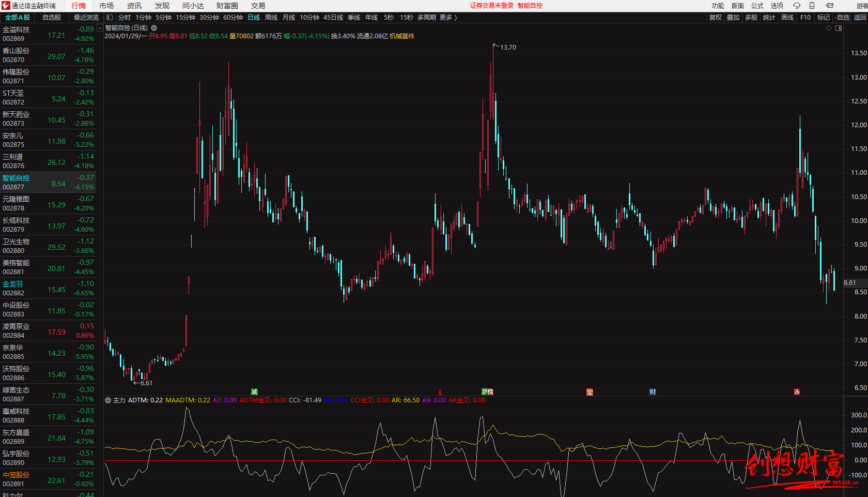Open the 公式 menu
868x497 pixels.
point(757,6)
